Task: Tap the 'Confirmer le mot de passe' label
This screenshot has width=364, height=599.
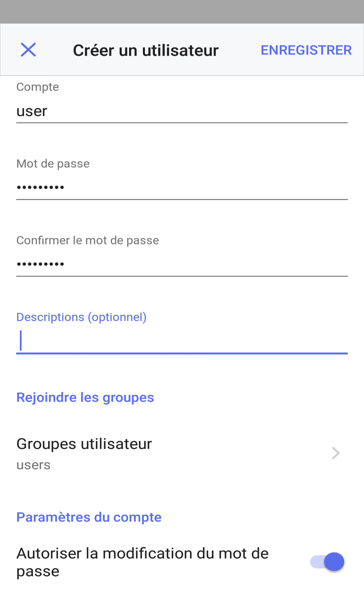Action: tap(88, 240)
